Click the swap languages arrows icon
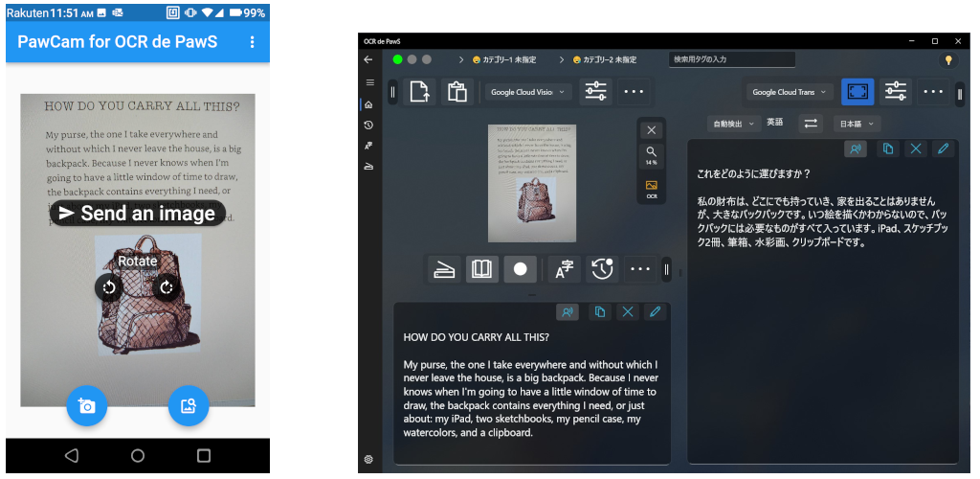980x479 pixels. [811, 124]
